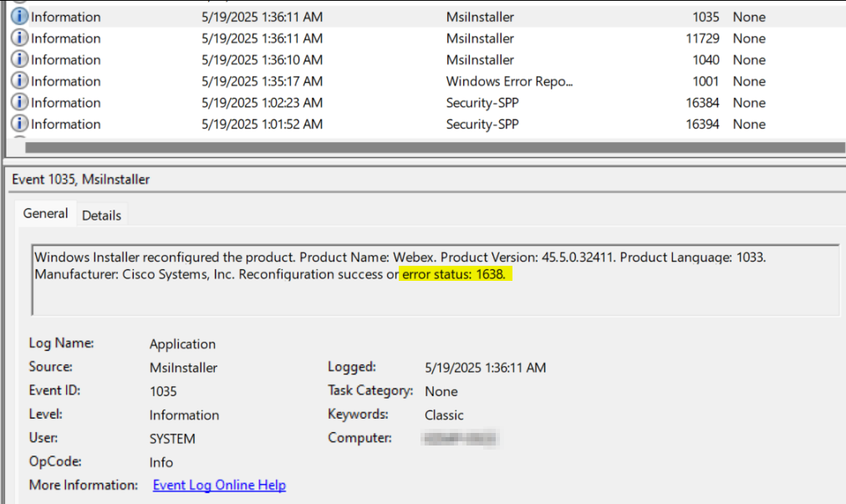This screenshot has height=504, width=846.
Task: Click the Information icon beside event 11729
Action: coord(18,38)
